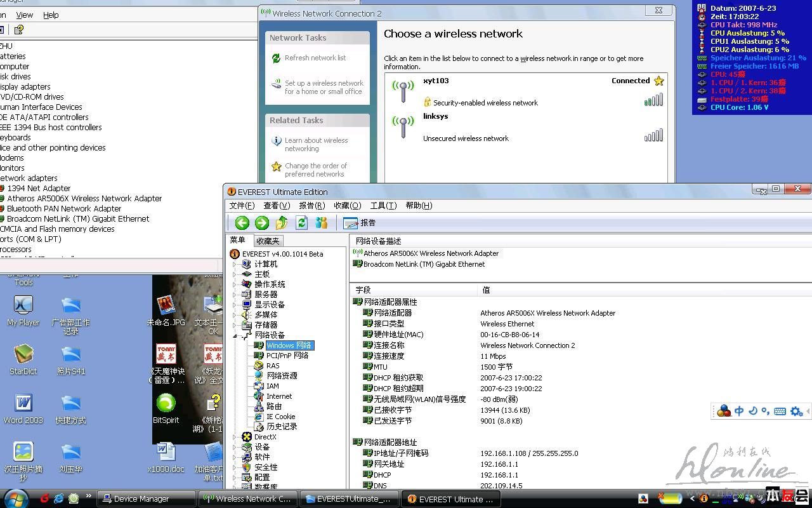Click the 报告 button in EVEREST toolbar

(360, 222)
